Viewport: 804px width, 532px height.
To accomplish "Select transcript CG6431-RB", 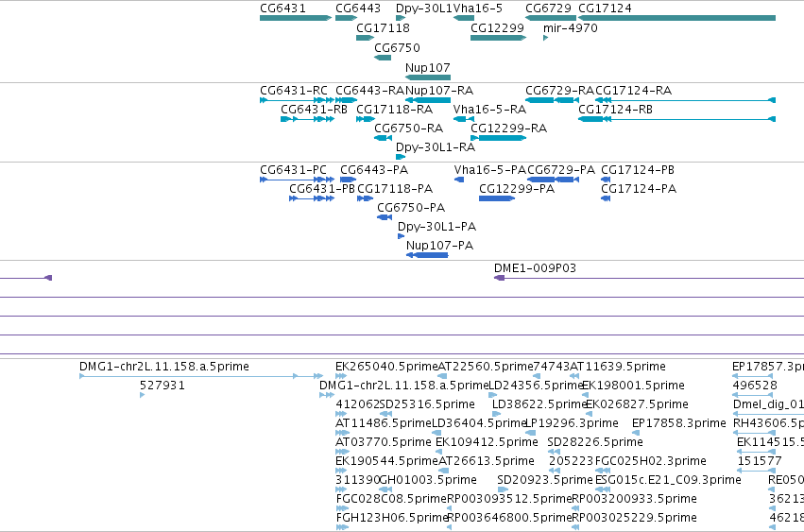I will [308, 119].
